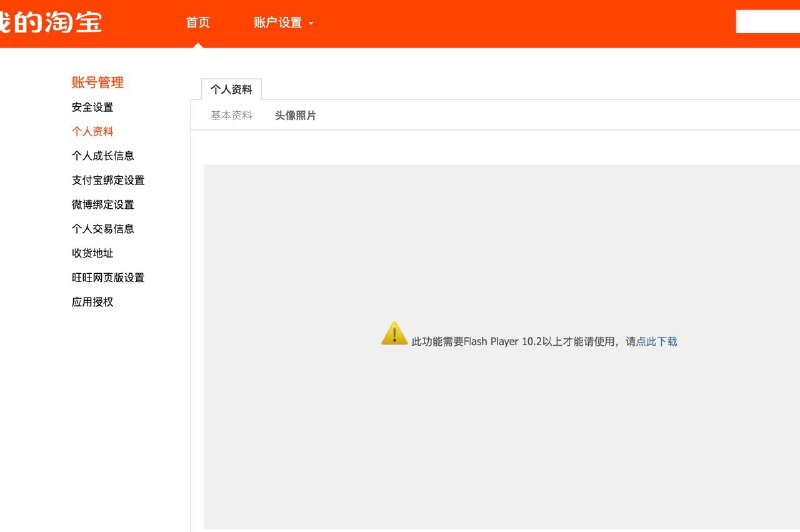Viewport: 800px width, 532px height.
Task: Open 收货地址 settings
Action: [x=92, y=253]
